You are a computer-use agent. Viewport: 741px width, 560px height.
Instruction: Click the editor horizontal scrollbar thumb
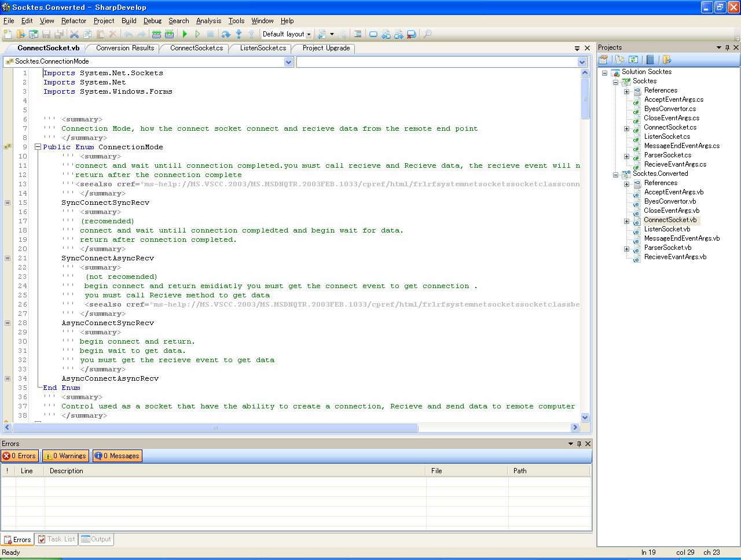[x=215, y=428]
